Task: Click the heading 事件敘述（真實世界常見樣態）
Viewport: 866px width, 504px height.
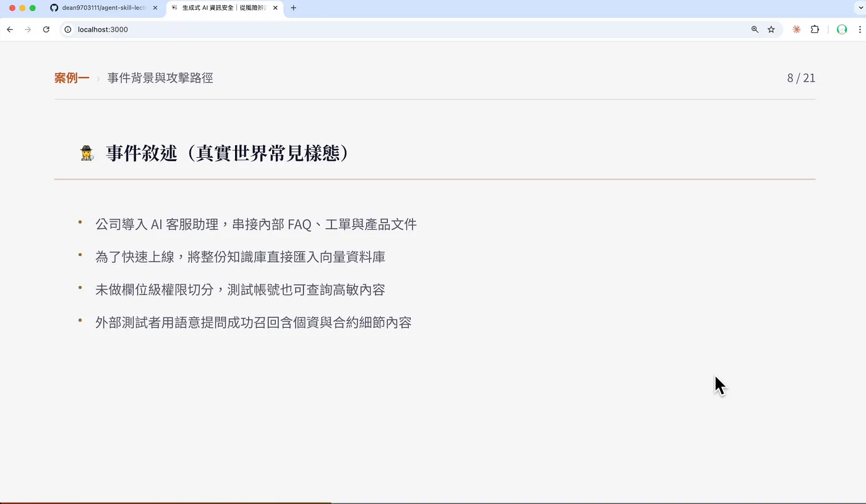Action: coord(228,153)
